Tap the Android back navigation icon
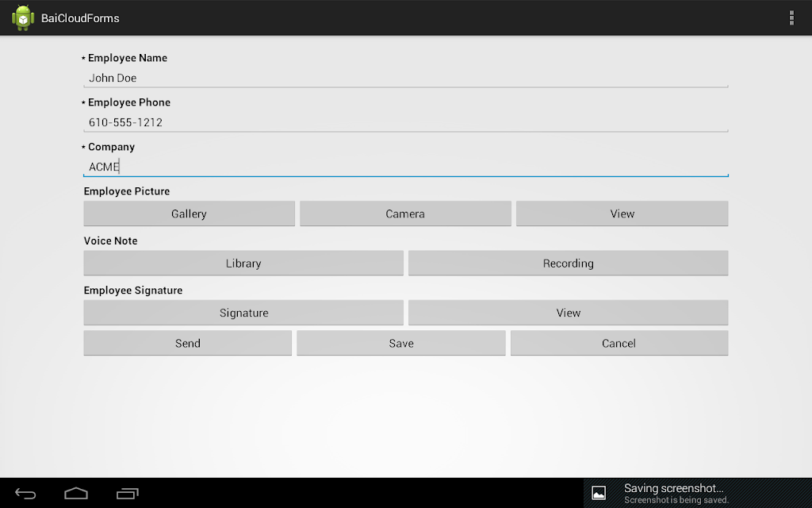The width and height of the screenshot is (812, 508). [25, 494]
